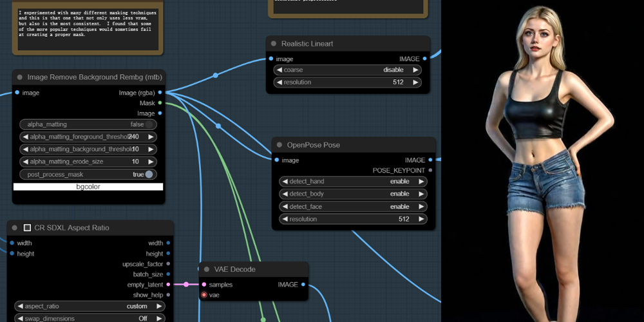Click the IMAGE output socket on Realistic Lineart
Viewport: 644px width, 322px height.
point(424,59)
